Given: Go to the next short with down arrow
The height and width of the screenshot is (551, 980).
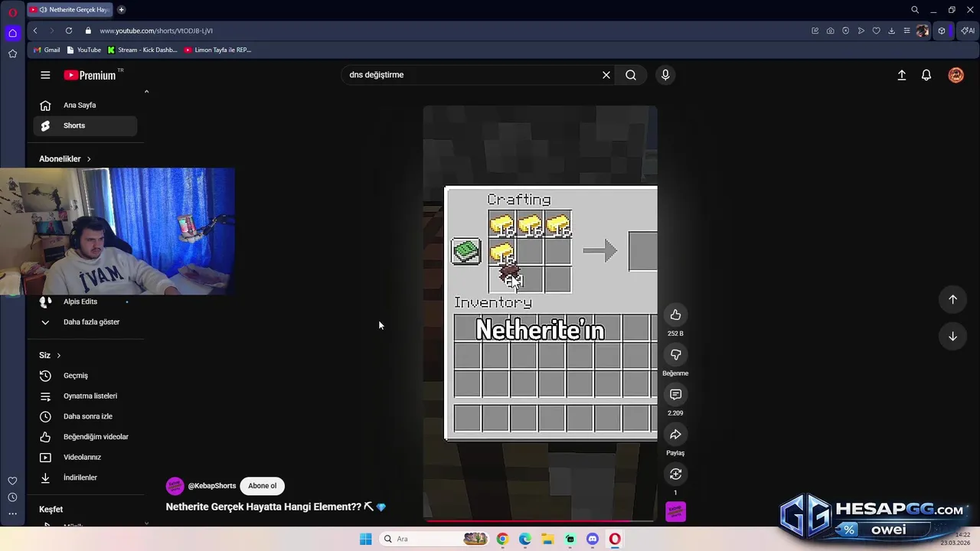Looking at the screenshot, I should 953,336.
